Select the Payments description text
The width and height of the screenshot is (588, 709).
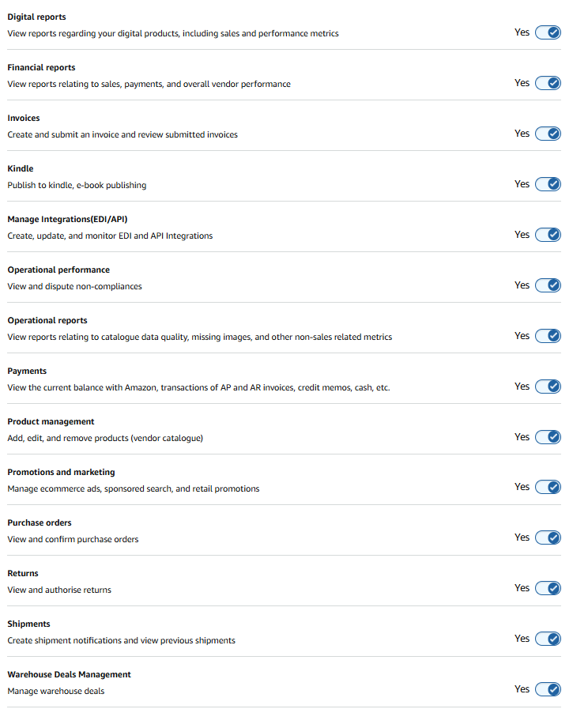[x=198, y=388]
